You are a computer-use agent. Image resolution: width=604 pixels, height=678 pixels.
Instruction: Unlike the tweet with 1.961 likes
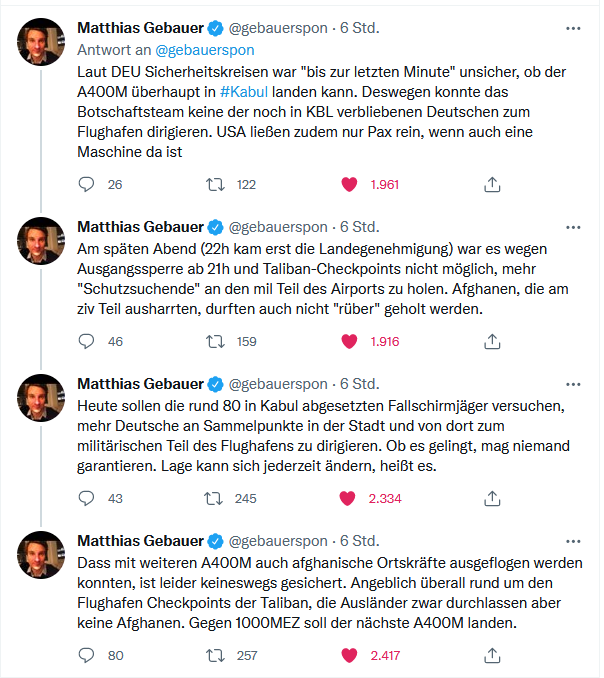coord(350,184)
